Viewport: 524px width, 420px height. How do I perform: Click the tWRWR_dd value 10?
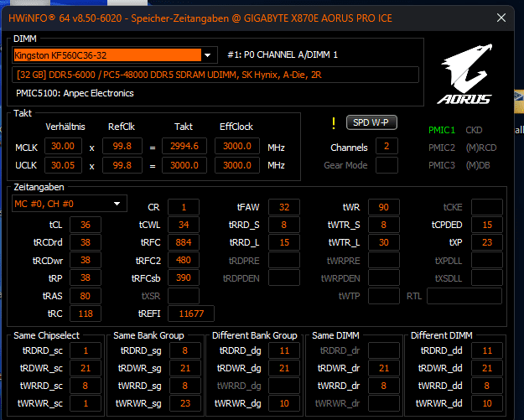(x=487, y=403)
